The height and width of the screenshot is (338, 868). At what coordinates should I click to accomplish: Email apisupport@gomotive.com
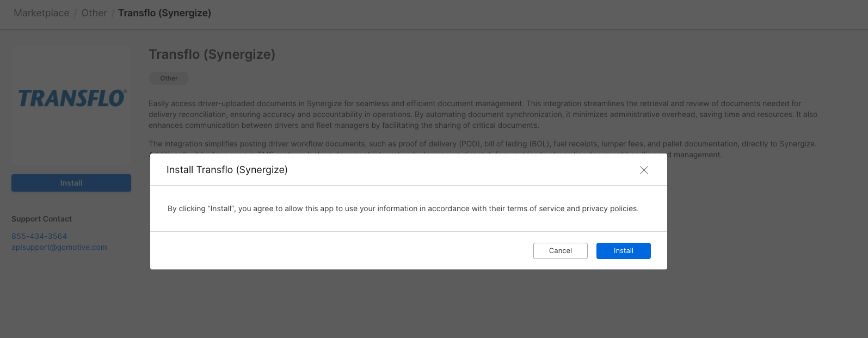coord(59,247)
